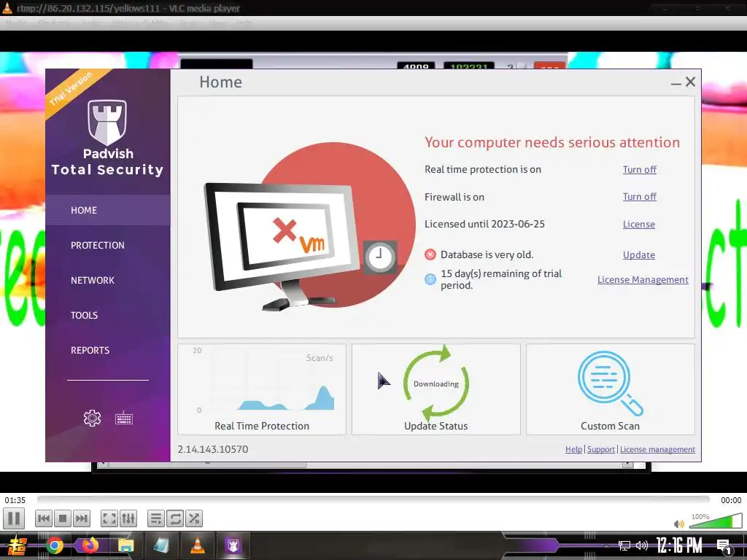The image size is (747, 560).
Task: Show hidden system tray icons
Action: pyautogui.click(x=606, y=545)
